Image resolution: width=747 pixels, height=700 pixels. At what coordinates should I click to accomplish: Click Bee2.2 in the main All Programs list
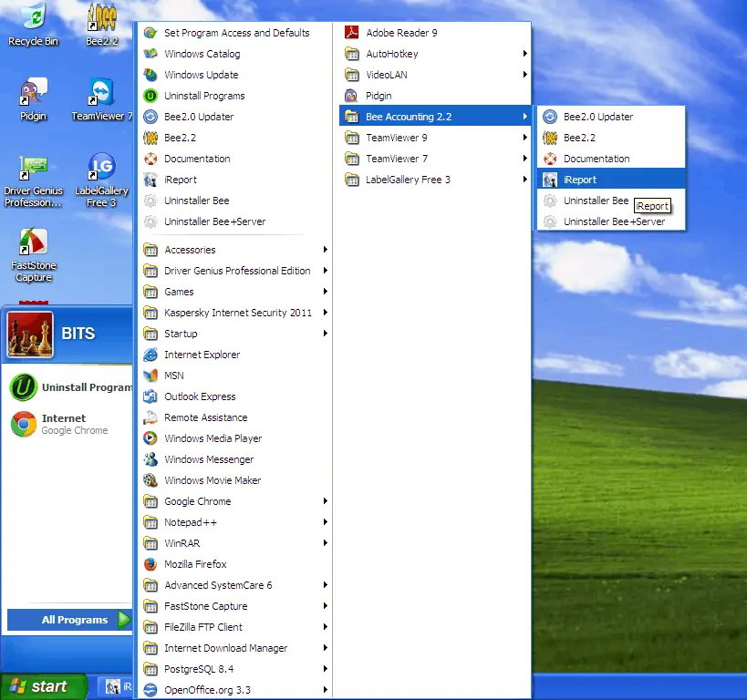click(x=234, y=137)
